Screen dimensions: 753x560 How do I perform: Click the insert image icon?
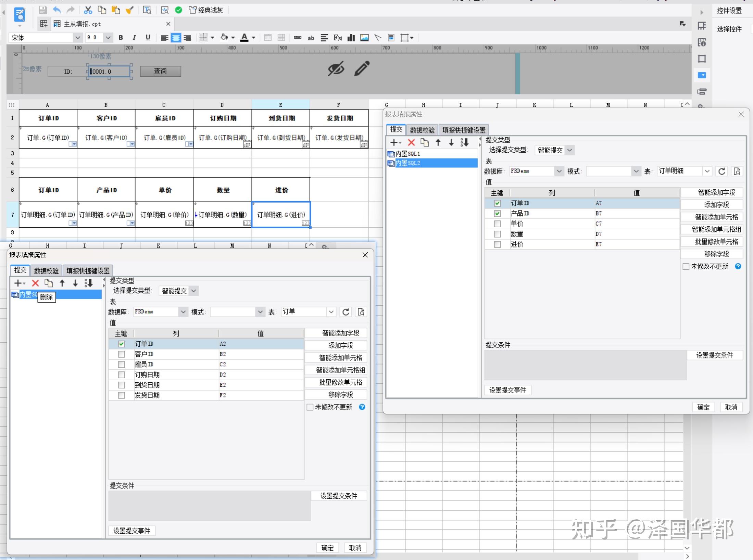(364, 38)
